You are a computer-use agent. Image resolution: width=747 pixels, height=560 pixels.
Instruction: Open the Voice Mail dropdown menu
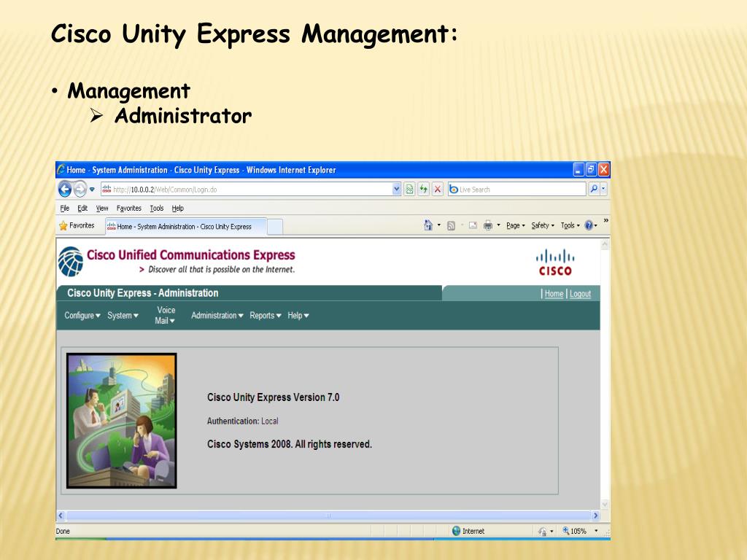[x=166, y=315]
